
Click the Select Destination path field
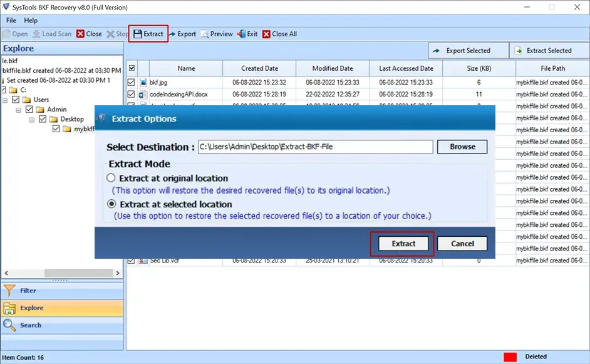click(x=315, y=147)
